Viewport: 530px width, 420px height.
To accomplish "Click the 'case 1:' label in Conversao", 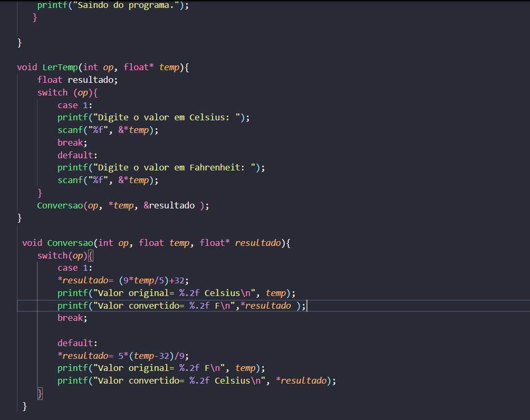I will pos(75,268).
